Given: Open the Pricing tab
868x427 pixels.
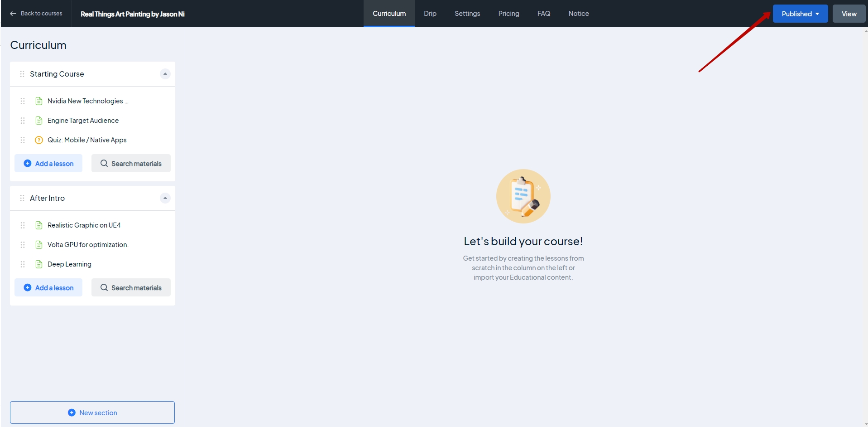Looking at the screenshot, I should point(508,14).
